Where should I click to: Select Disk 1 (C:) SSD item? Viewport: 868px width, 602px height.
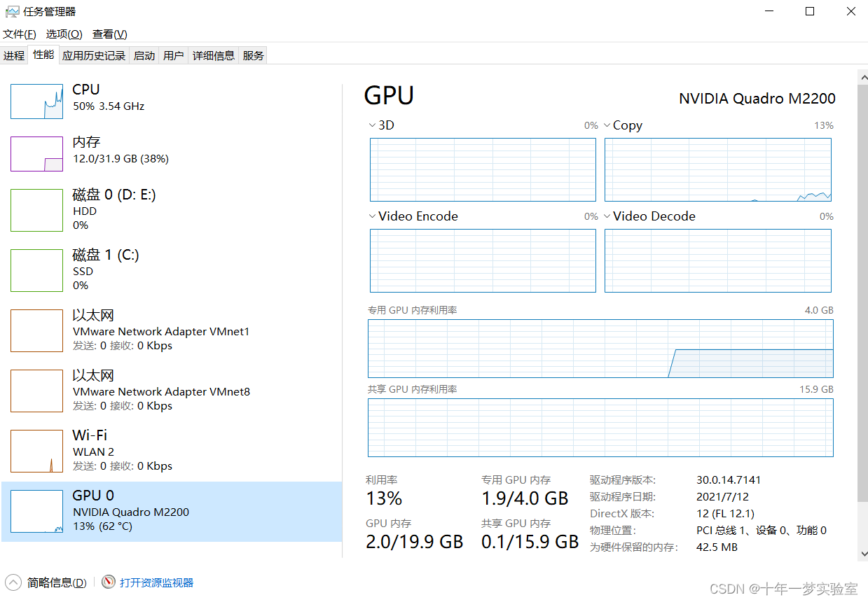[172, 270]
